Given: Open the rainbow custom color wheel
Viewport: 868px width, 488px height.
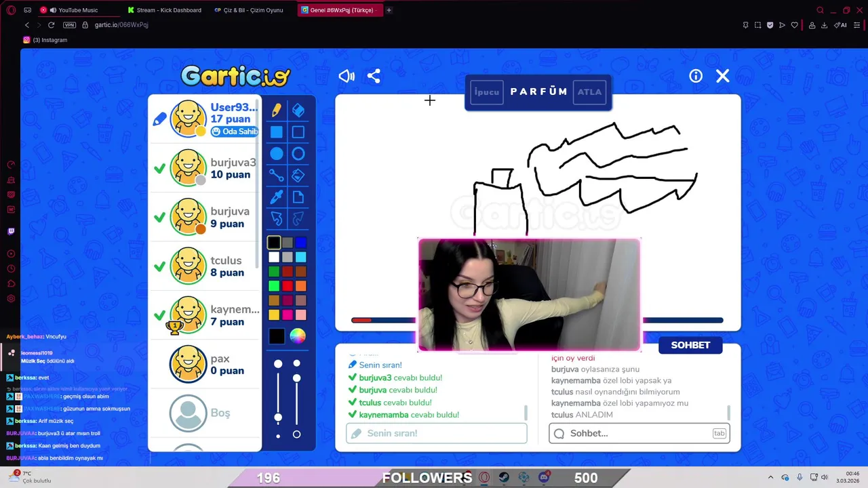Looking at the screenshot, I should (298, 336).
